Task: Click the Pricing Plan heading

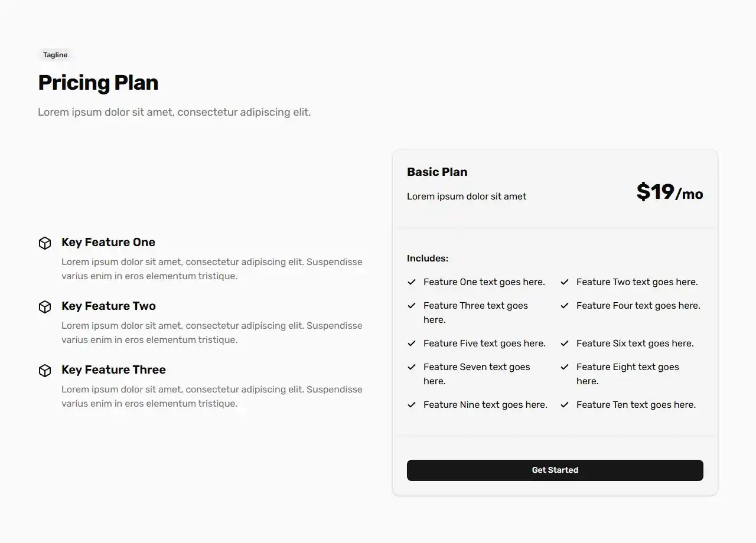Action: tap(98, 83)
